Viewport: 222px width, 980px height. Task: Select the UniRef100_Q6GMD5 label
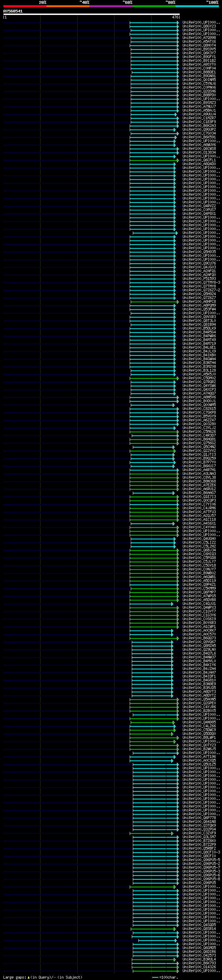pos(199,948)
